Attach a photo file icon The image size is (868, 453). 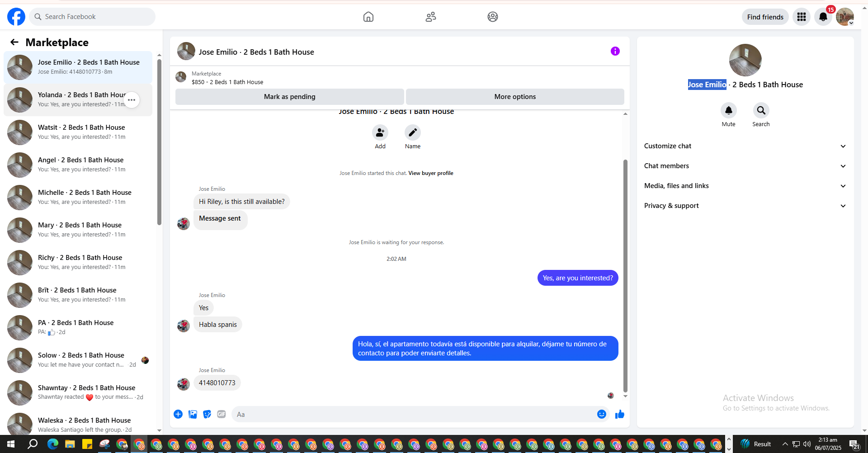pos(193,414)
